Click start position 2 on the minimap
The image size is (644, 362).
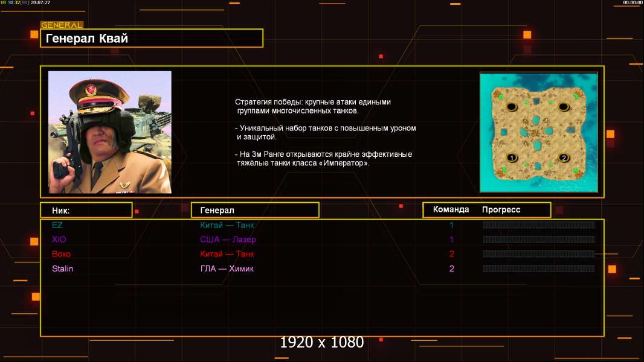564,157
